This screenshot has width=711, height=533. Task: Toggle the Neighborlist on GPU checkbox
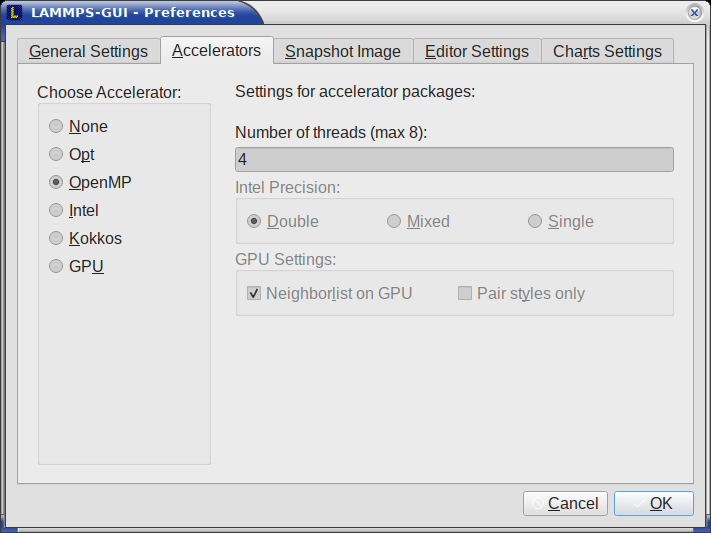tap(329, 293)
